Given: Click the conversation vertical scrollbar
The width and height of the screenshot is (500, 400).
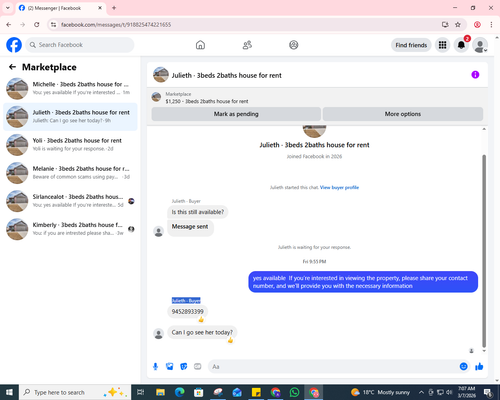Looking at the screenshot, I should [484, 251].
